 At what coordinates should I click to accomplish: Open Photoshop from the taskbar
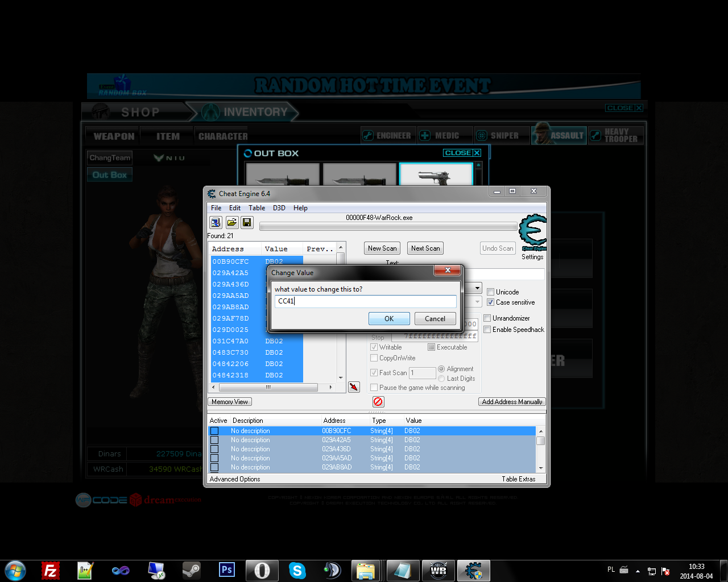click(226, 570)
